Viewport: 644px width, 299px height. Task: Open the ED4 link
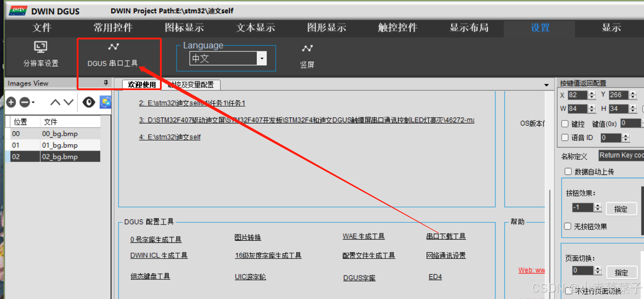(435, 277)
